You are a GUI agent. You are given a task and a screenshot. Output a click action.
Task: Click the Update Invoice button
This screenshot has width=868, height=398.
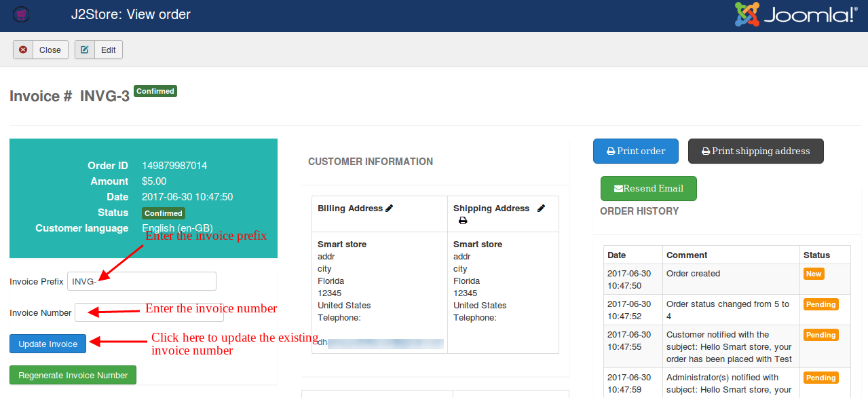click(x=48, y=344)
